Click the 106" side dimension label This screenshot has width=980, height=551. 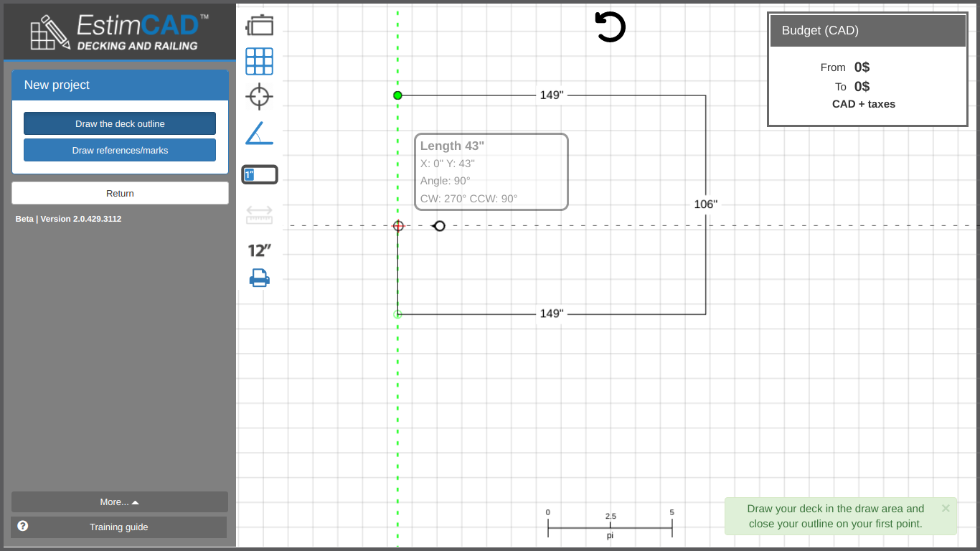pos(705,204)
